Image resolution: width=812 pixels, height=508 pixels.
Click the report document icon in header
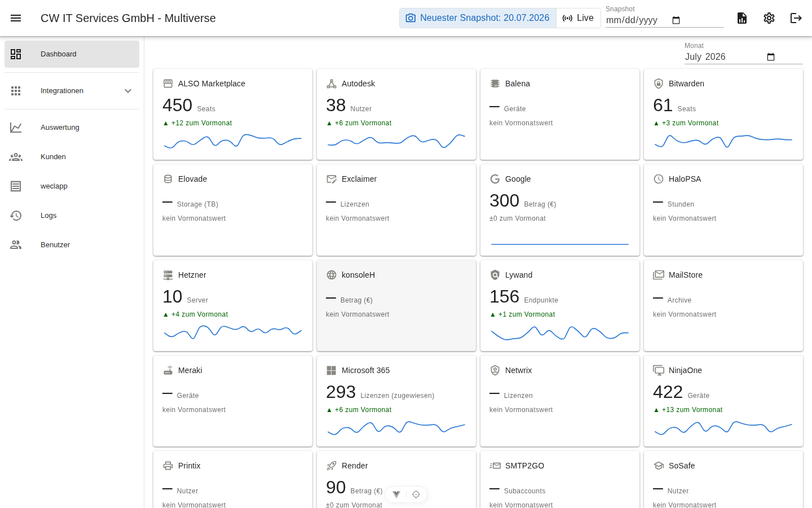point(742,18)
